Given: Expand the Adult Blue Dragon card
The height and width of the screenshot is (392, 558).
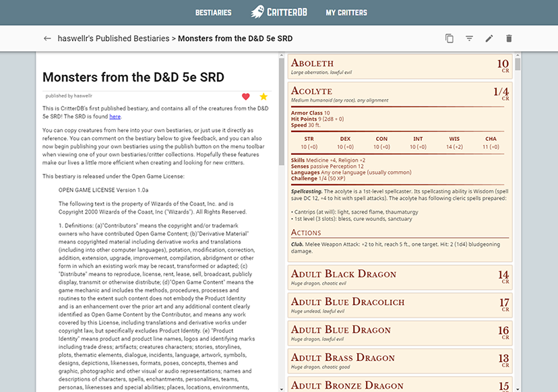Looking at the screenshot, I should point(400,333).
